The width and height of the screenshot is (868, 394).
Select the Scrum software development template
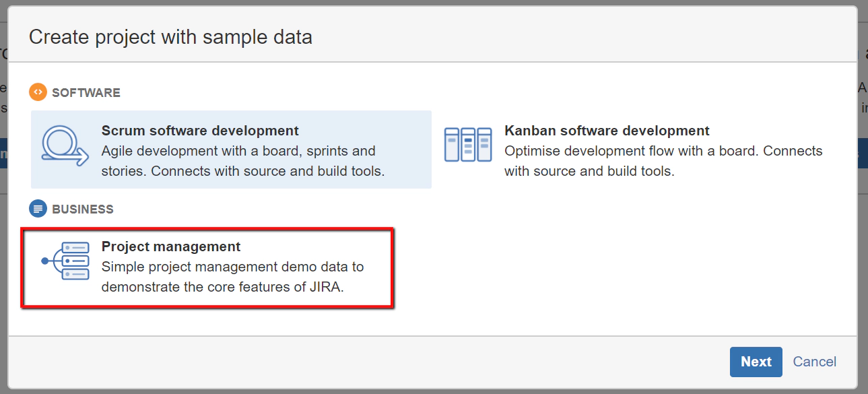230,150
